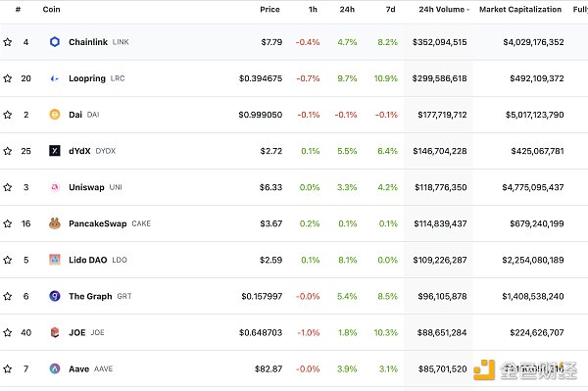
Task: Click the Chainlink hexagon logo icon
Action: click(x=55, y=41)
